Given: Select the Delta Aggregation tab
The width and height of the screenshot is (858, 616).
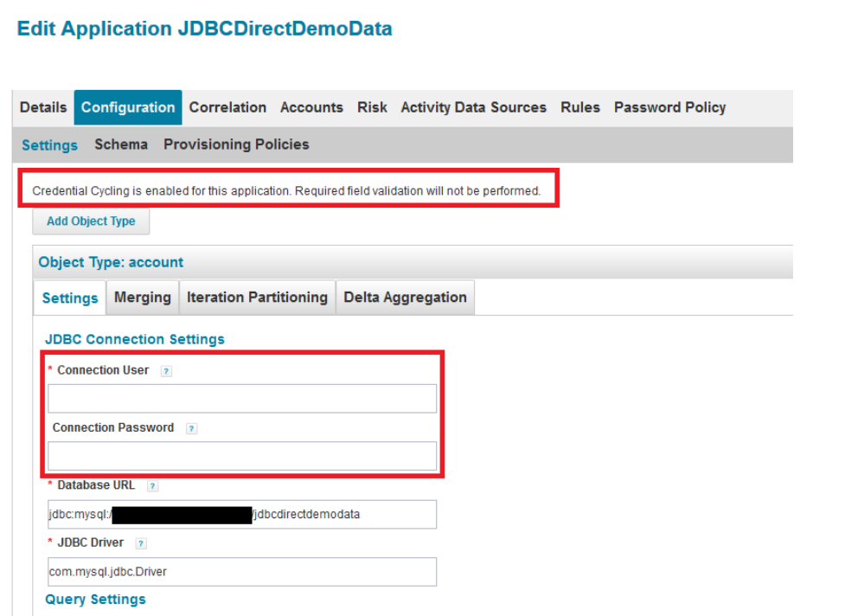Looking at the screenshot, I should click(x=405, y=298).
